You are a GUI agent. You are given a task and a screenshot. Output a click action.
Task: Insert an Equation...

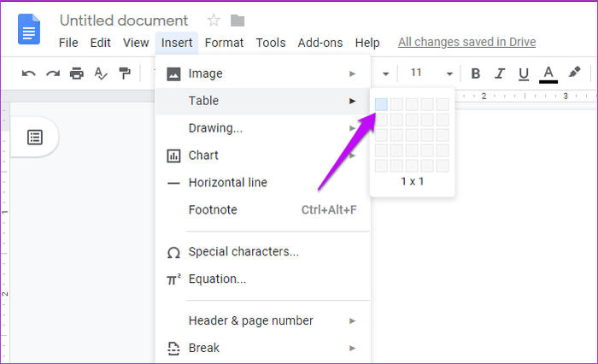coord(263,279)
